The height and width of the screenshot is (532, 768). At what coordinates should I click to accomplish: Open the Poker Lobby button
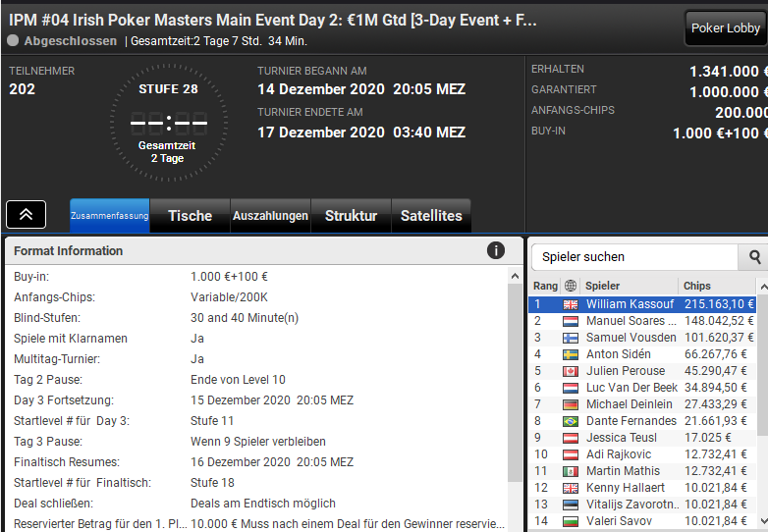[x=726, y=28]
